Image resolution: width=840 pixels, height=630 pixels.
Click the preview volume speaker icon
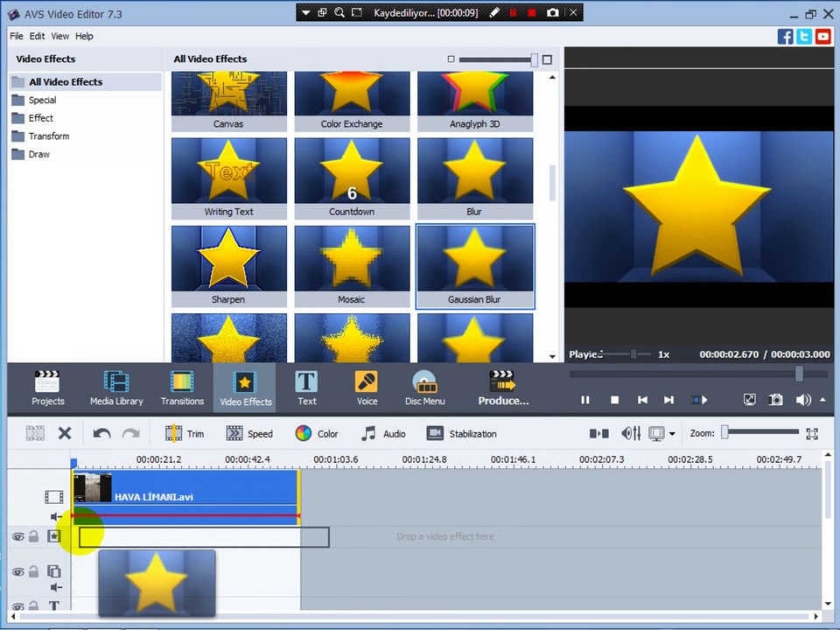[x=803, y=400]
